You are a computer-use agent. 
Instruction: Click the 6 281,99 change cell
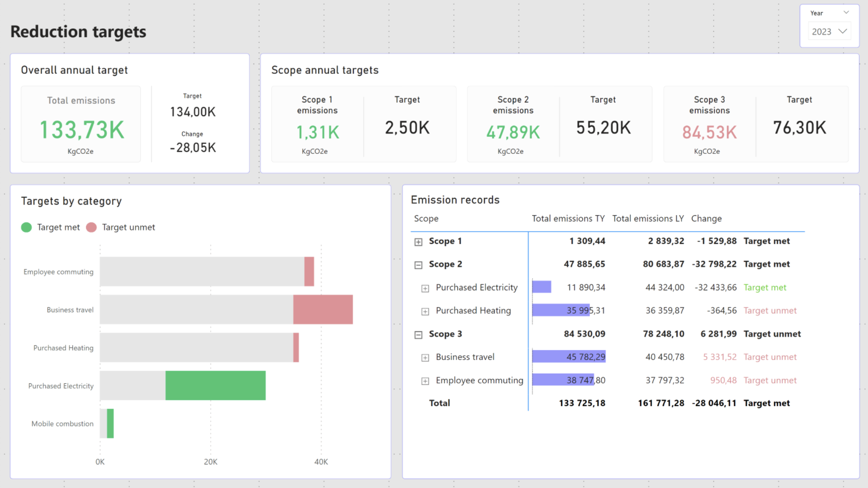click(718, 334)
